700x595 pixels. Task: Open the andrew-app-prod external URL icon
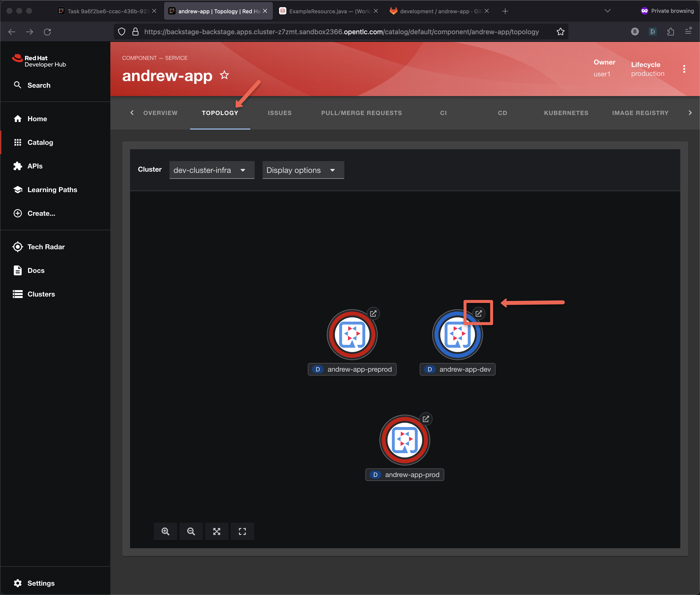426,419
